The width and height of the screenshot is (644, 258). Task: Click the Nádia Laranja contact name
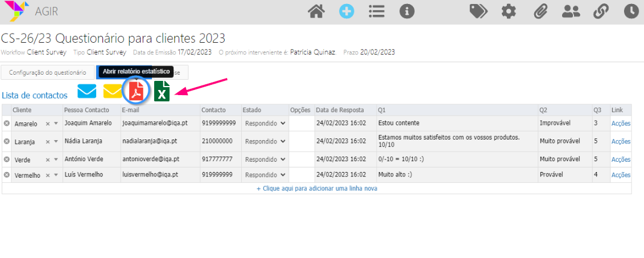pos(84,141)
